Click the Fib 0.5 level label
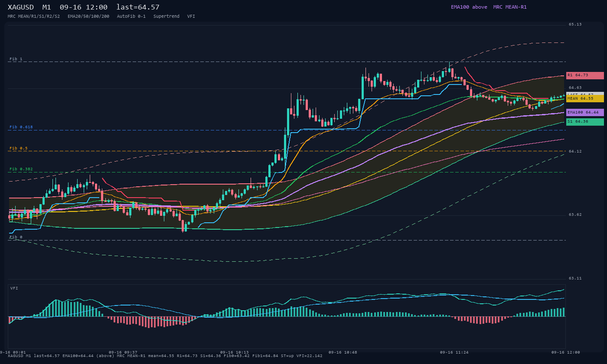Viewport: 607px width, 364px height. click(19, 148)
